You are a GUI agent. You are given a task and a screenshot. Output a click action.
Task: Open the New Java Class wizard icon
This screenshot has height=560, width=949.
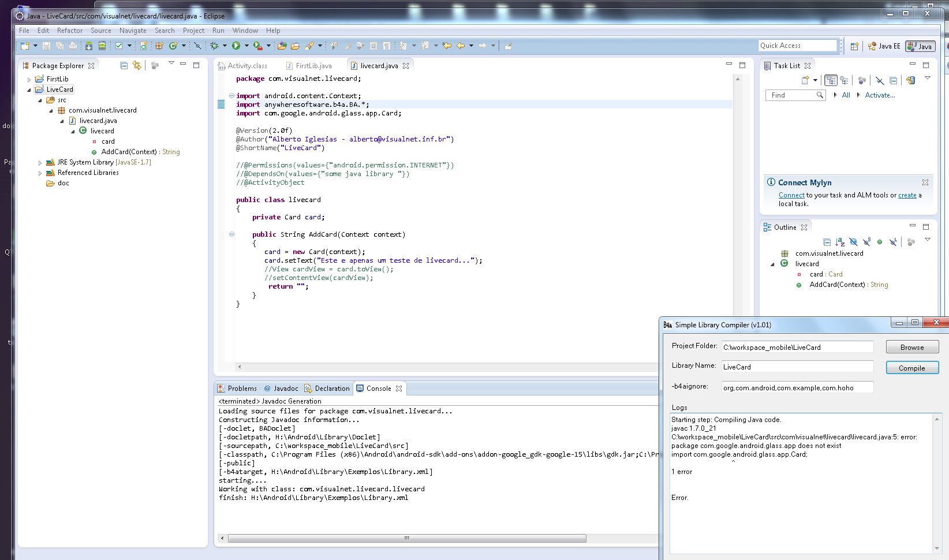[173, 46]
